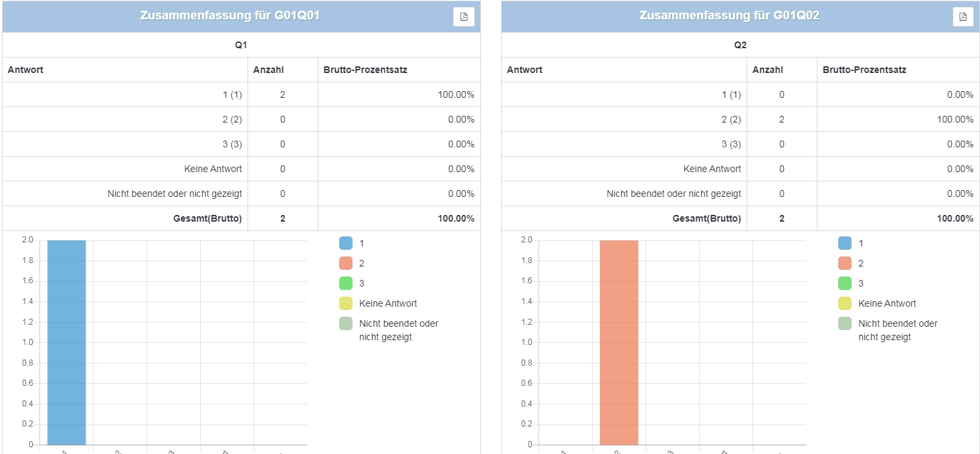Select the "Zusammenfassung für G01Q01" panel header

229,16
